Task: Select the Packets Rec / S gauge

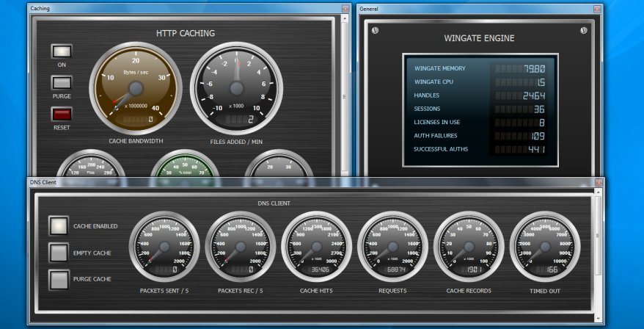Action: pos(241,246)
